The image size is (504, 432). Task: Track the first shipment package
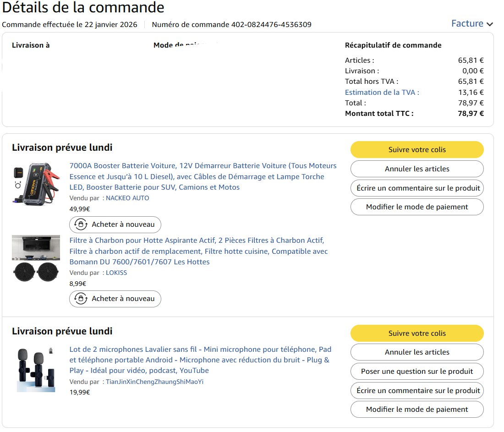click(x=417, y=150)
